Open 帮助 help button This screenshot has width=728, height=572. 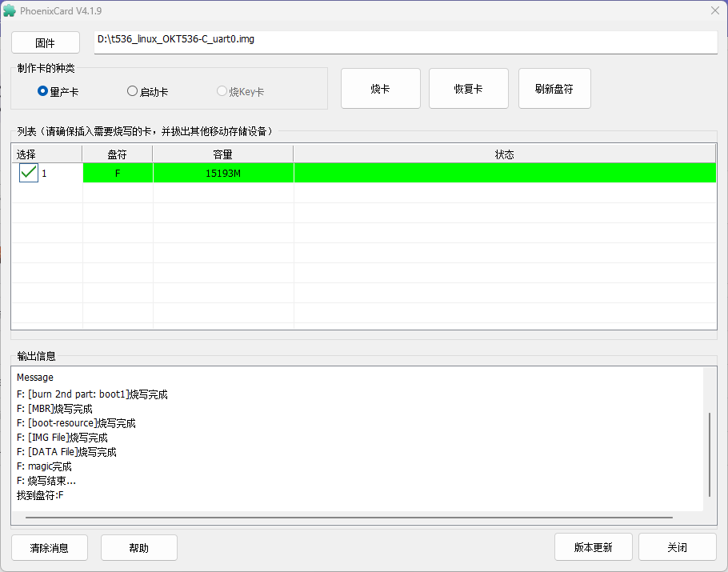click(x=138, y=547)
